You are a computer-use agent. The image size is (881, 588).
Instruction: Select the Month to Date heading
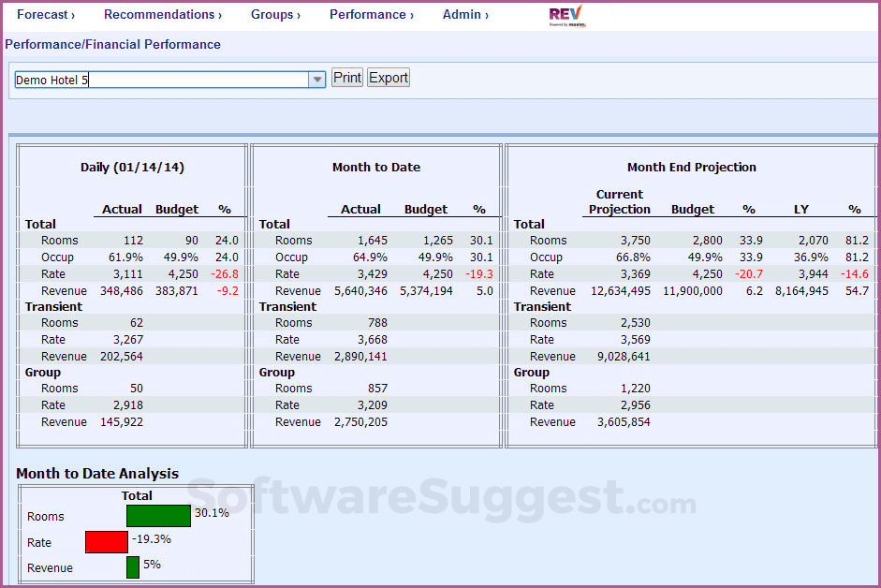[x=375, y=167]
